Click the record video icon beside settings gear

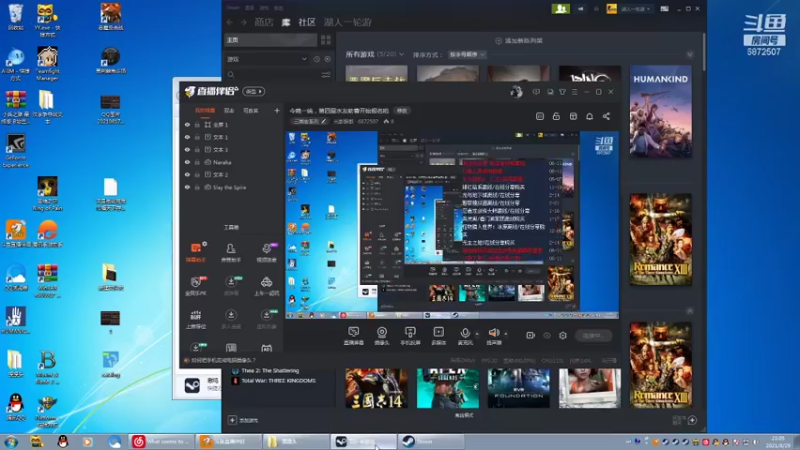[531, 335]
